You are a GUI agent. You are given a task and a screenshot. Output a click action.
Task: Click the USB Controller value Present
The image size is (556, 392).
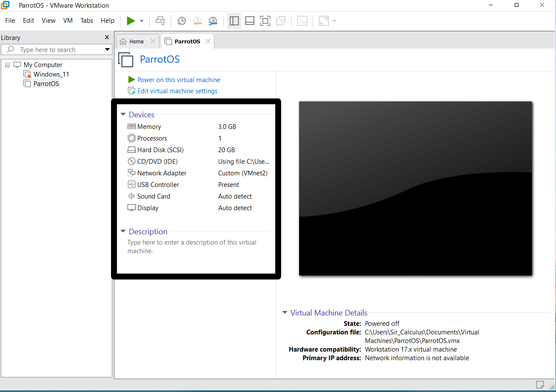tap(229, 185)
